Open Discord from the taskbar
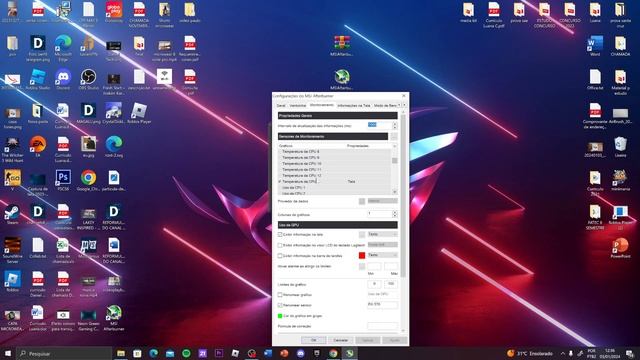Screen dimensions: 640x360 point(300,353)
